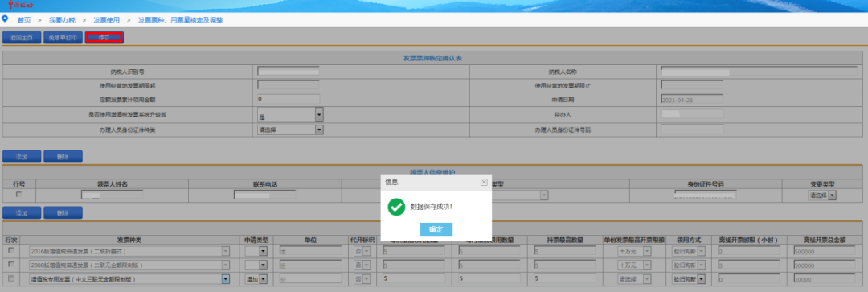Screen dimensions: 868x292
Task: Click the 免填单打印 button
Action: [x=63, y=38]
